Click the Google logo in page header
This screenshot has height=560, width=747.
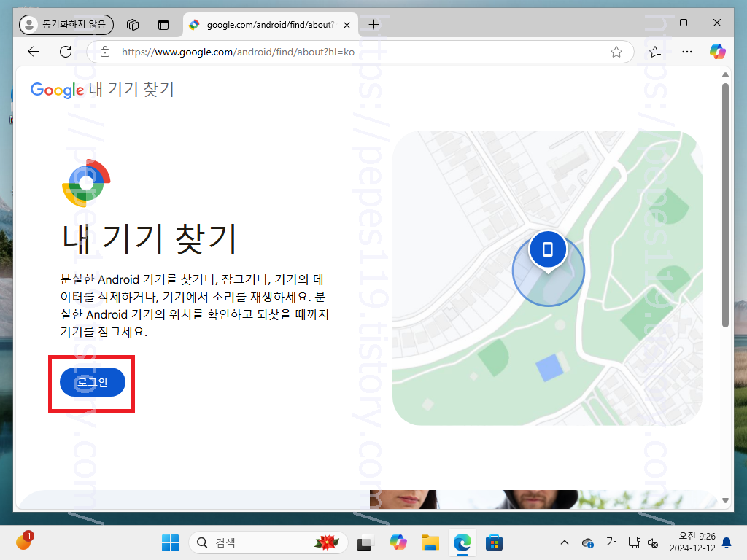pyautogui.click(x=57, y=90)
